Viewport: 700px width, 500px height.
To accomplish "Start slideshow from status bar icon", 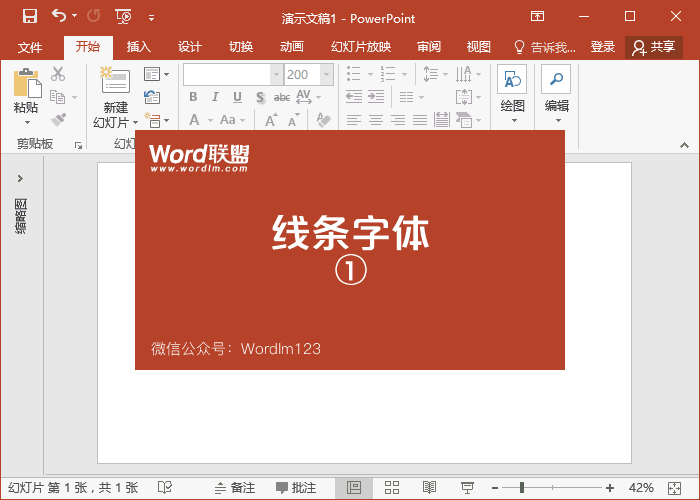I will [x=467, y=487].
